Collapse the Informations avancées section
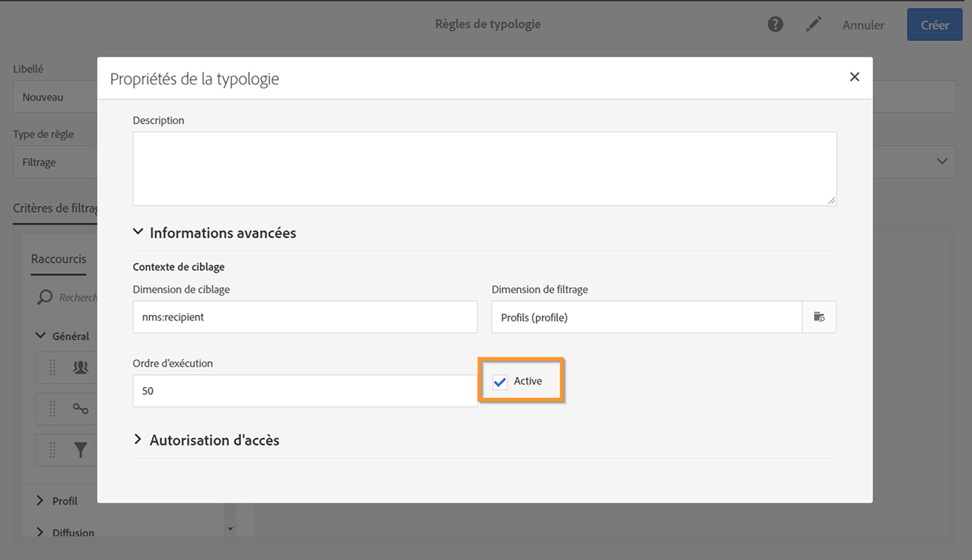 (138, 233)
